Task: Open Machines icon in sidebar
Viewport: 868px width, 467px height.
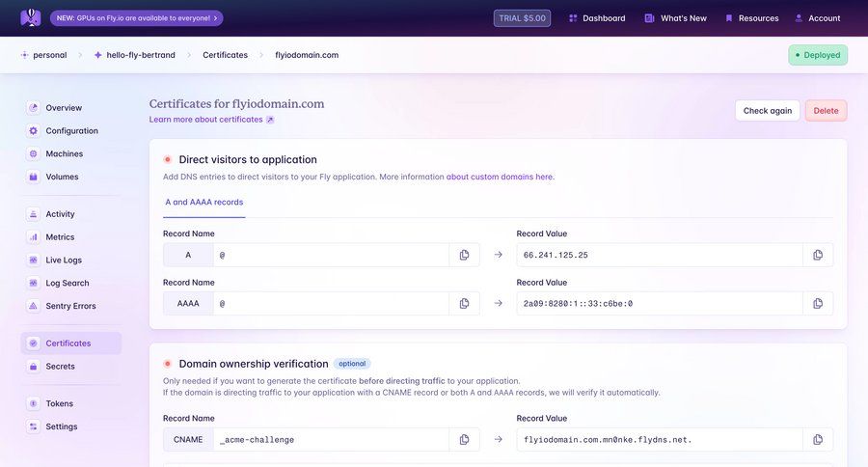Action: [x=33, y=153]
